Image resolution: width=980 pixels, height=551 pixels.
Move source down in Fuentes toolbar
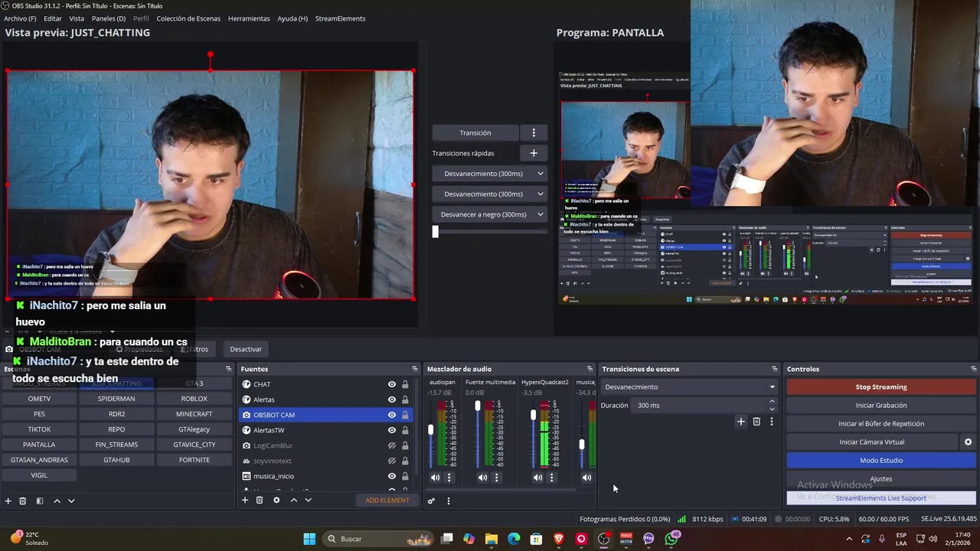[x=308, y=500]
